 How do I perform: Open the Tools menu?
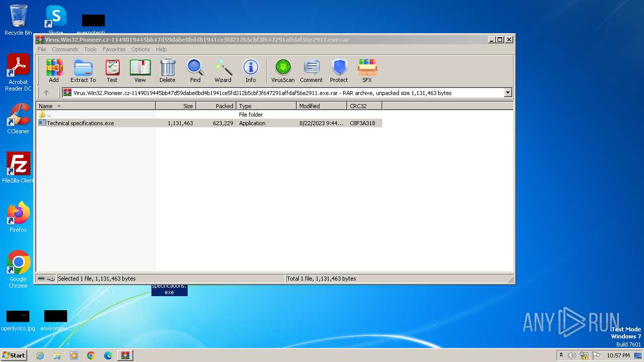91,49
